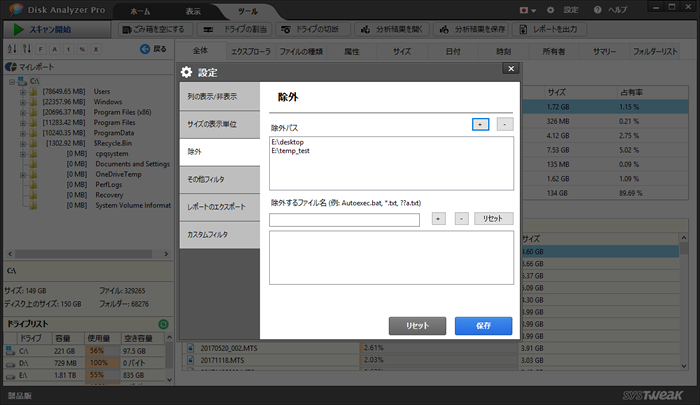Select the C:\ row in drive list
The image size is (700, 405).
pyautogui.click(x=84, y=351)
